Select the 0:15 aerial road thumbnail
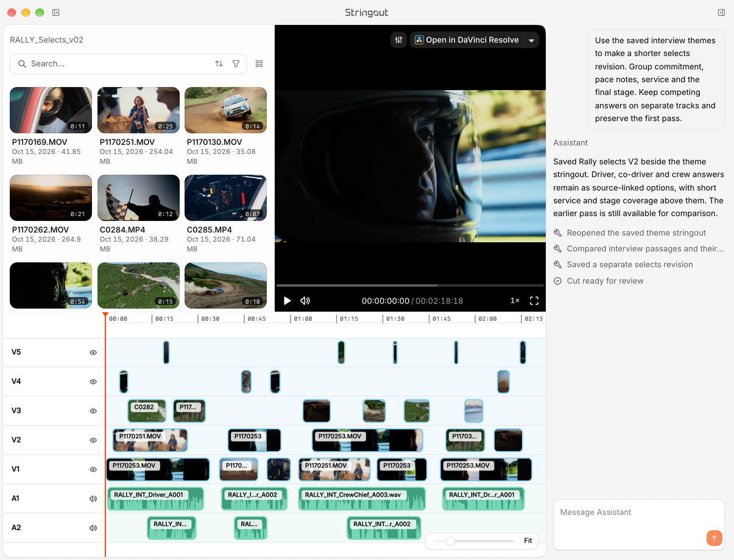Image resolution: width=734 pixels, height=560 pixels. tap(138, 285)
